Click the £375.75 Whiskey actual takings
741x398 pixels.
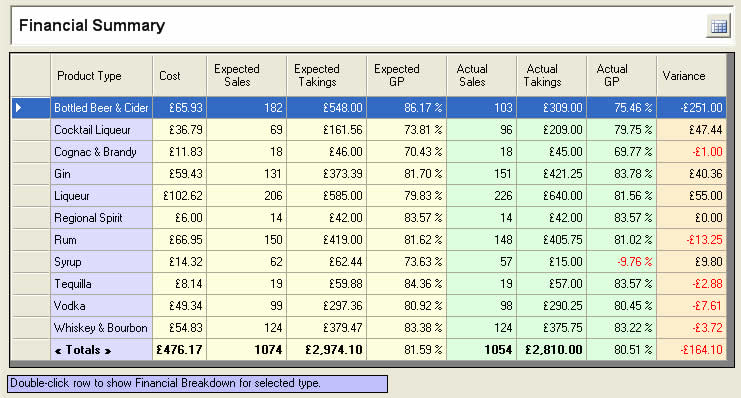551,328
